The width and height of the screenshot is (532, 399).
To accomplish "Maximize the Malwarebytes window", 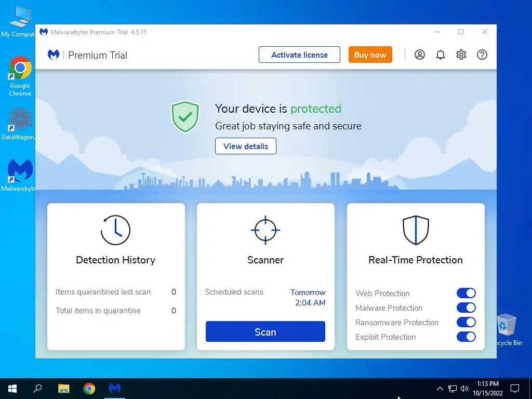I will pyautogui.click(x=461, y=32).
